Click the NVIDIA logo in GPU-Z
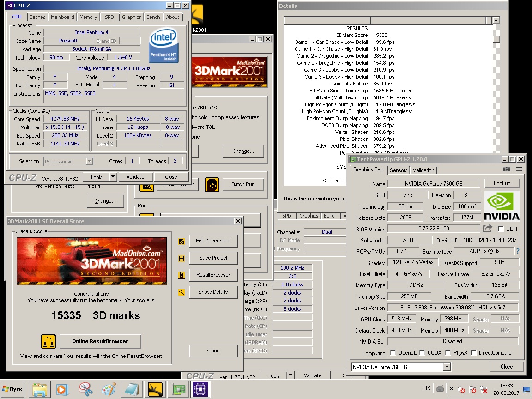Image resolution: width=532 pixels, height=399 pixels. pyautogui.click(x=502, y=206)
